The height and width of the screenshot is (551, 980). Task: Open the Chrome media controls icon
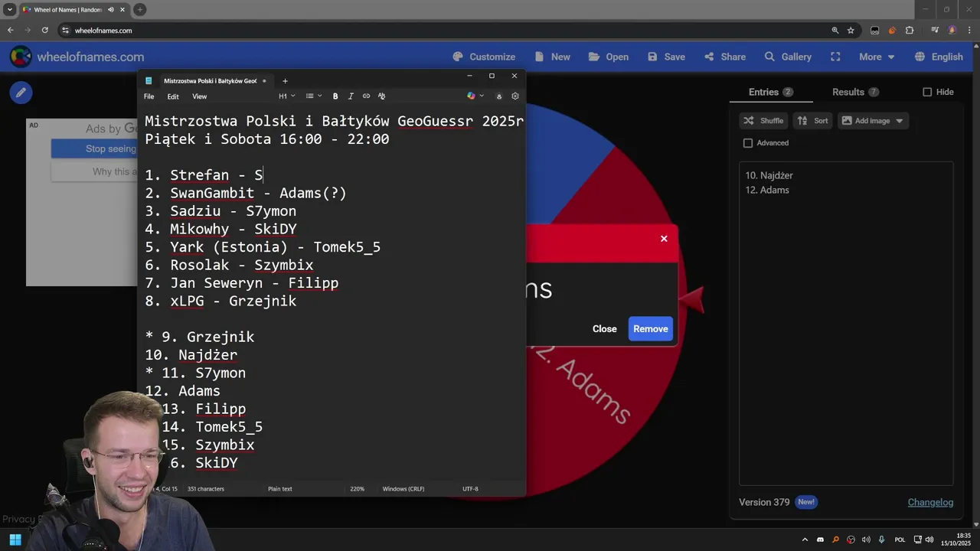935,31
